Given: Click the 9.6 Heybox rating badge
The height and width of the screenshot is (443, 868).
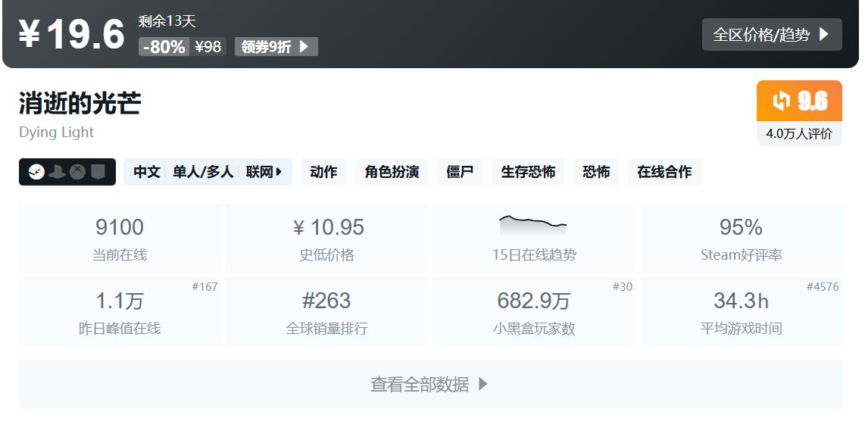Looking at the screenshot, I should pyautogui.click(x=799, y=101).
